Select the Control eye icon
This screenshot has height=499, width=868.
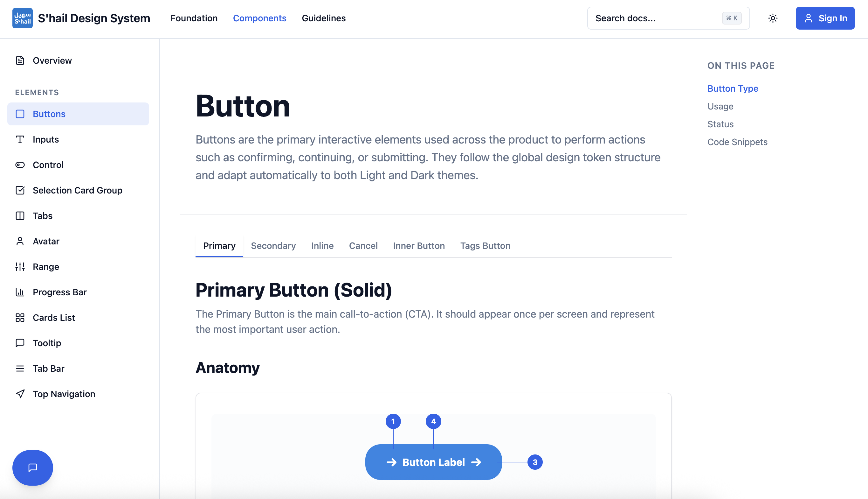[20, 165]
